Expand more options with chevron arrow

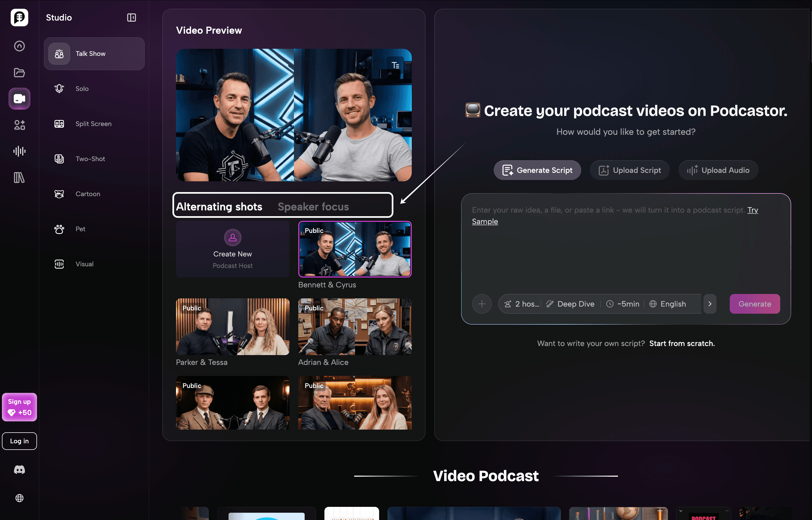(x=710, y=304)
